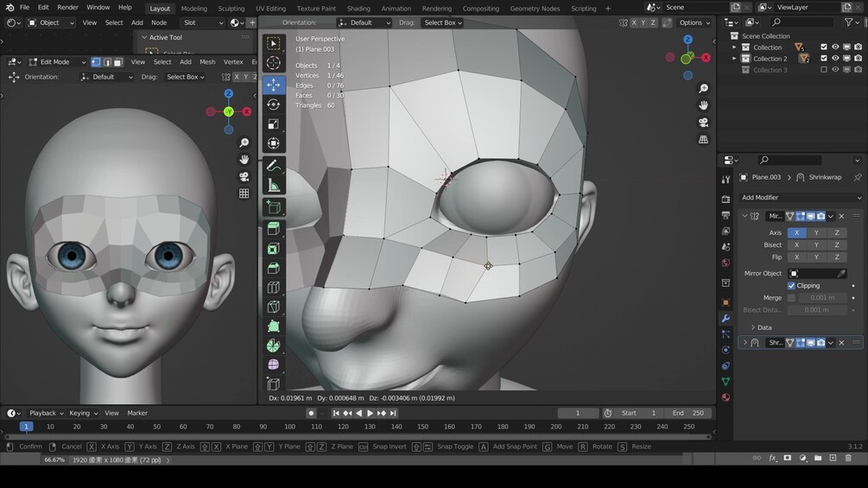Expand the Data section of Mirror modifier
This screenshot has height=488, width=868.
click(760, 327)
